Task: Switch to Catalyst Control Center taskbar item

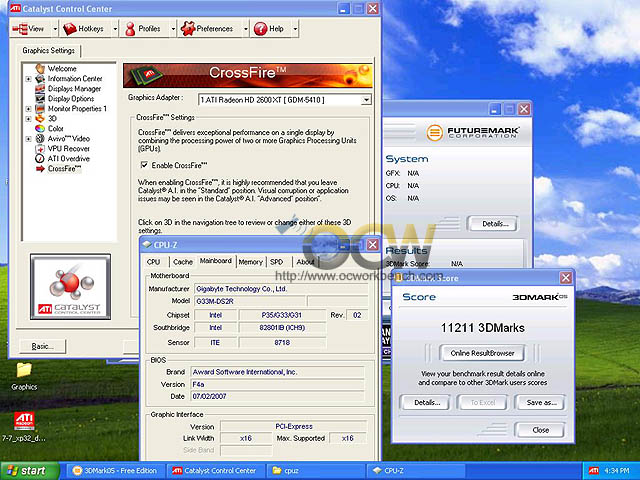Action: (215, 471)
